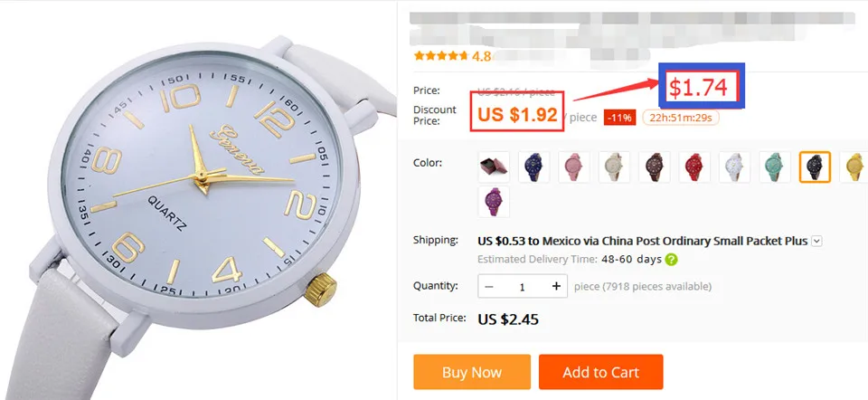
Task: Select the white watch color thumbnail
Action: click(734, 167)
